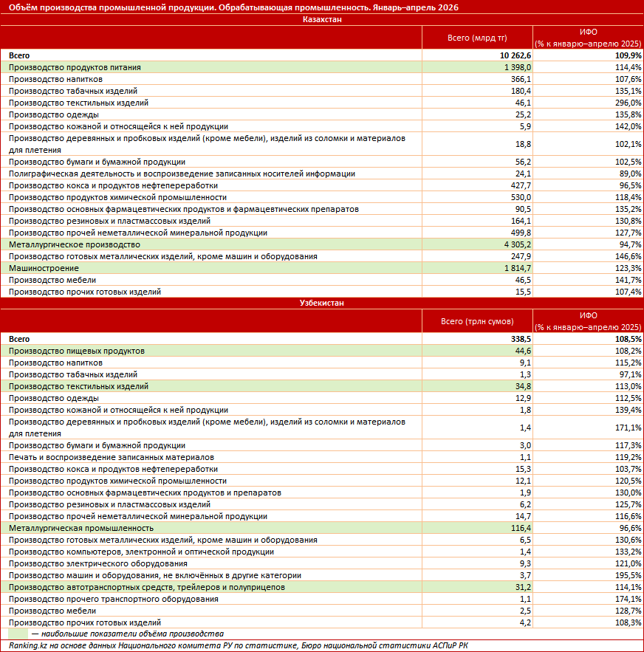
Task: Click the Металлургическая промышленность row
Action: coord(322,528)
